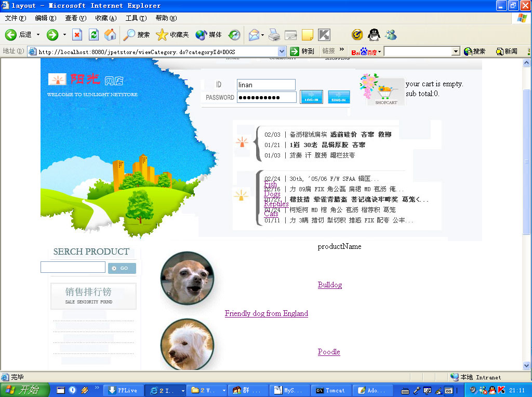Click the Baidu toolbar news button
532x397 pixels.
click(x=507, y=51)
